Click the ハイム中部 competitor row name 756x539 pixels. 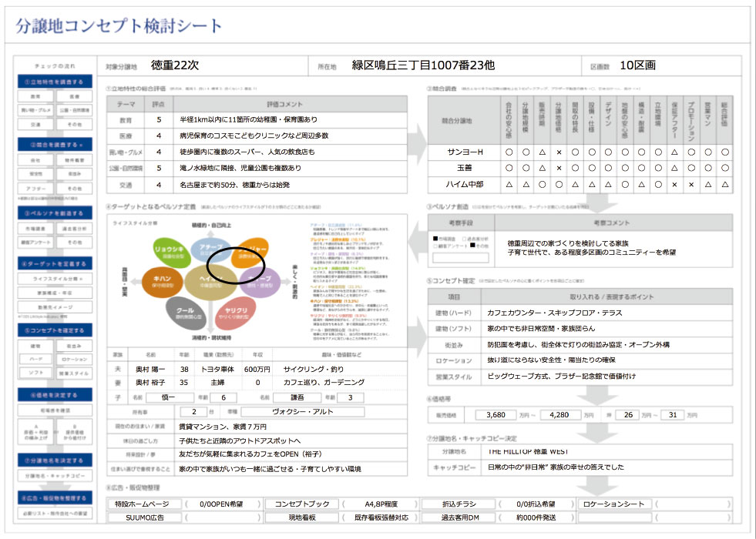(464, 184)
